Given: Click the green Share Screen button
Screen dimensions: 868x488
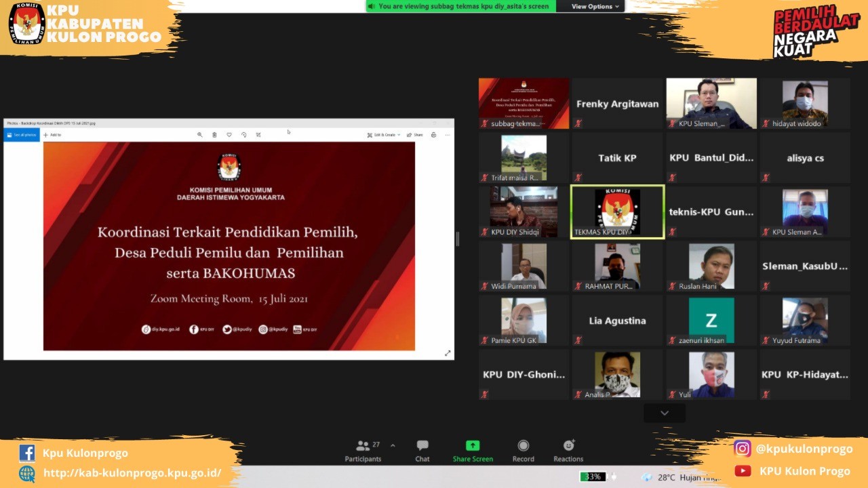Looking at the screenshot, I should pos(473,451).
